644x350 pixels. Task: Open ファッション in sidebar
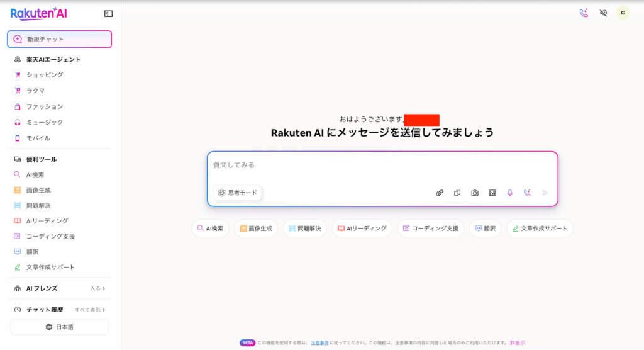pyautogui.click(x=45, y=106)
